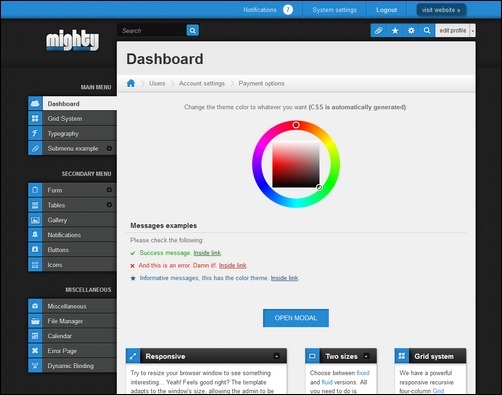502x395 pixels.
Task: Click the Calendar icon in Miscellaneous menu
Action: [x=35, y=336]
